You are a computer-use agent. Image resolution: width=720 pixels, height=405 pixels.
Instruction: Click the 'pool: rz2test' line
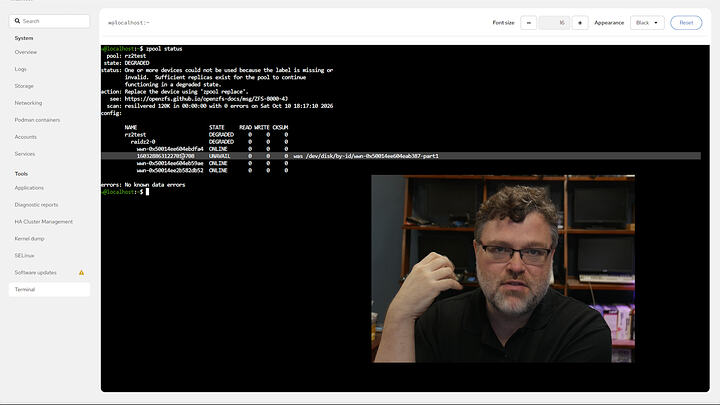pyautogui.click(x=126, y=56)
